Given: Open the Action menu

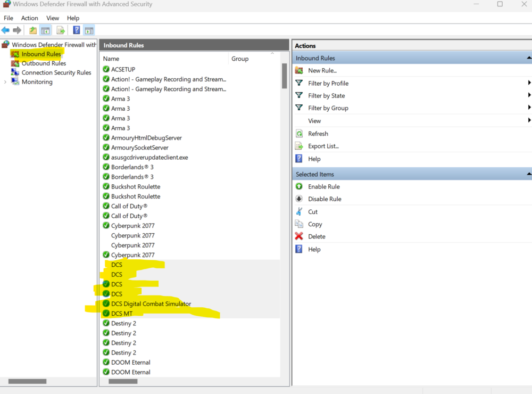Looking at the screenshot, I should click(x=29, y=18).
